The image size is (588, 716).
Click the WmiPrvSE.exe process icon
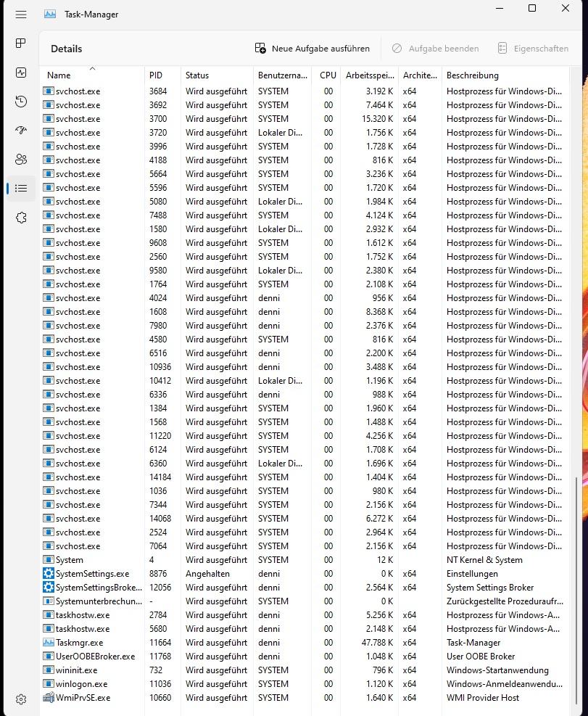(x=49, y=698)
